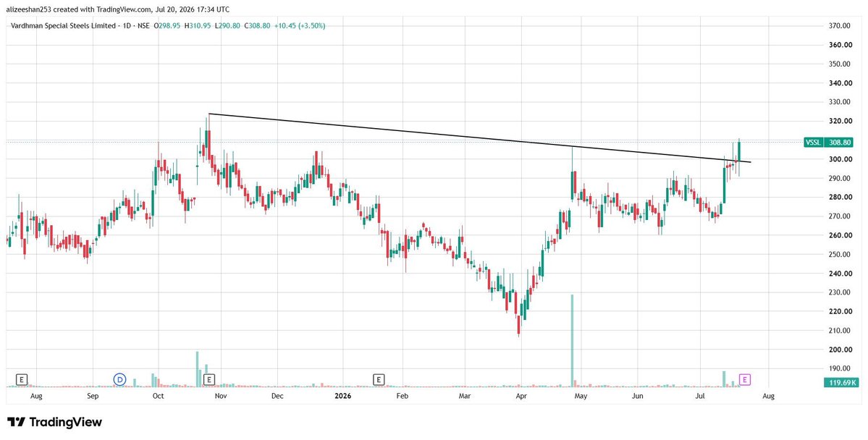The width and height of the screenshot is (868, 440).
Task: Click the Feb label on time axis
Action: click(x=403, y=397)
